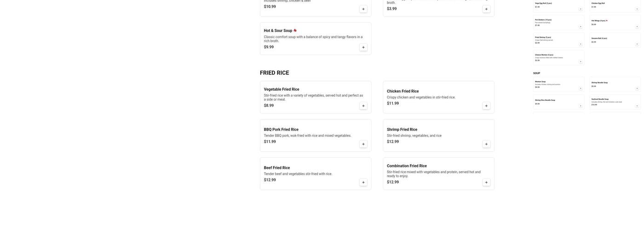
Task: Open the Combination Fried Rice title
Action: 407,166
